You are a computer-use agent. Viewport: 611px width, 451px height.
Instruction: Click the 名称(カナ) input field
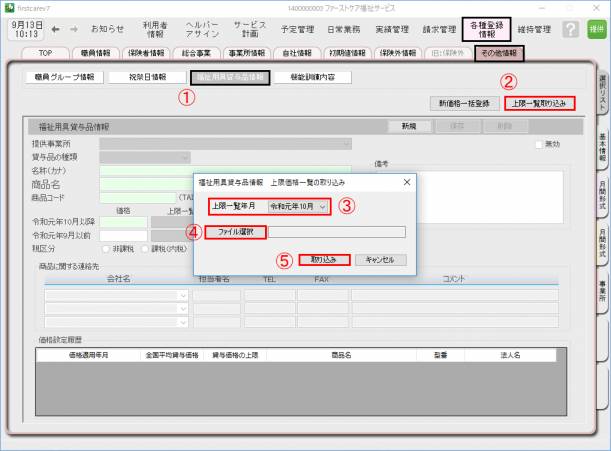click(x=225, y=171)
